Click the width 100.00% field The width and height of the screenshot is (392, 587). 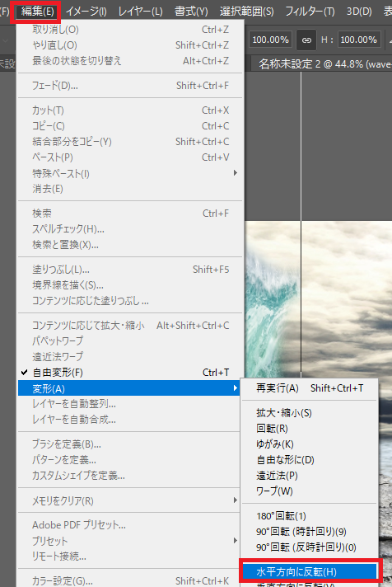point(270,40)
